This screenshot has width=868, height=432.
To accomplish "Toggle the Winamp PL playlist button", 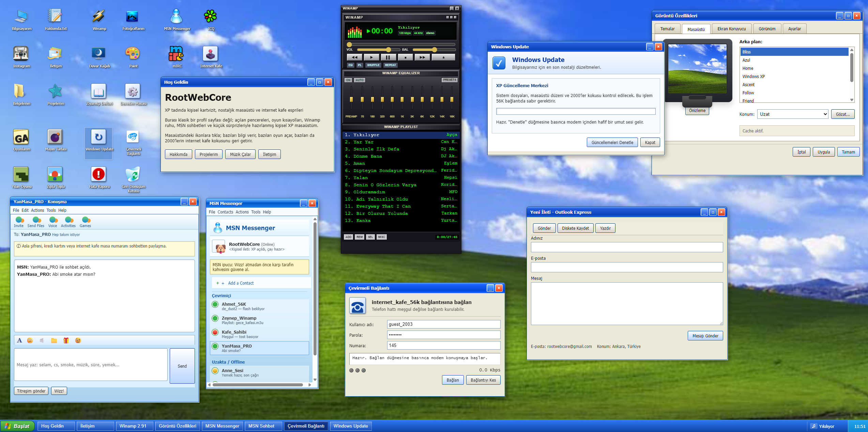I will [x=360, y=65].
